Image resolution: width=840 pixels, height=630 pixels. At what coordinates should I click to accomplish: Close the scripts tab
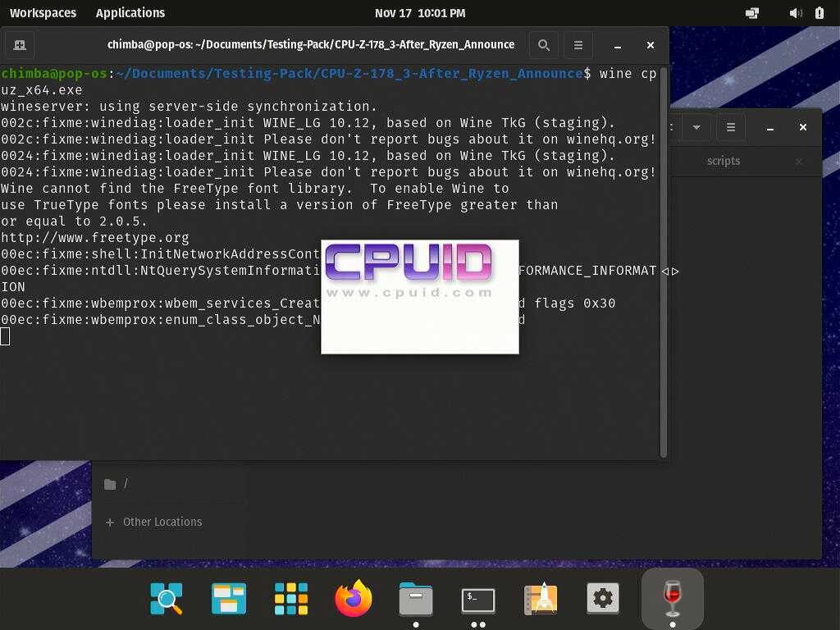(799, 162)
